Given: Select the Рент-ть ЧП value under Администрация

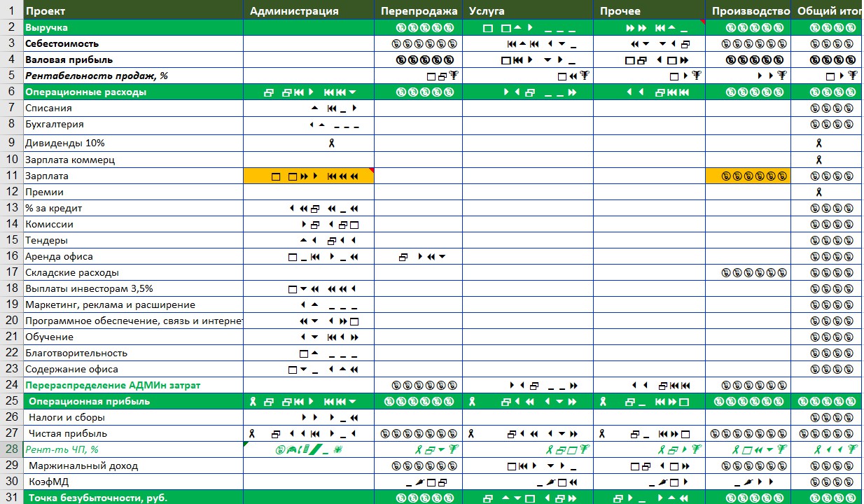Looking at the screenshot, I should click(309, 449).
